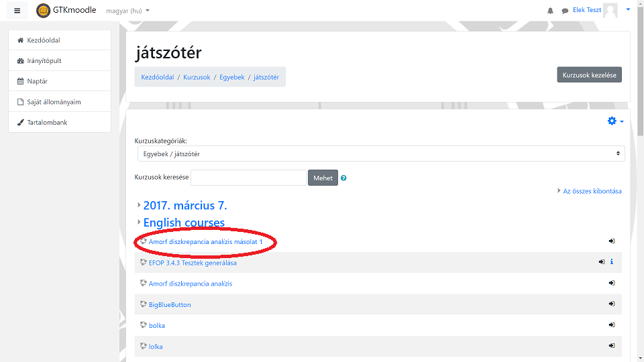
Task: Click info icon for EFOP 3.4.3 course
Action: (x=612, y=262)
